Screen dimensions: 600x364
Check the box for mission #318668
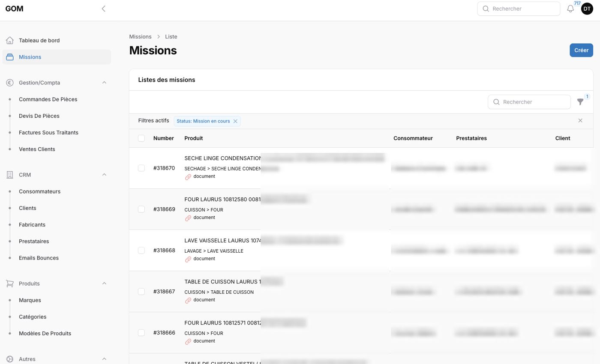tap(141, 251)
